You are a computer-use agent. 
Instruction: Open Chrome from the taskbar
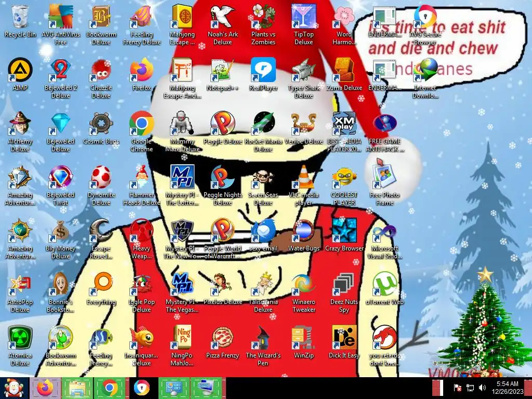(110, 388)
